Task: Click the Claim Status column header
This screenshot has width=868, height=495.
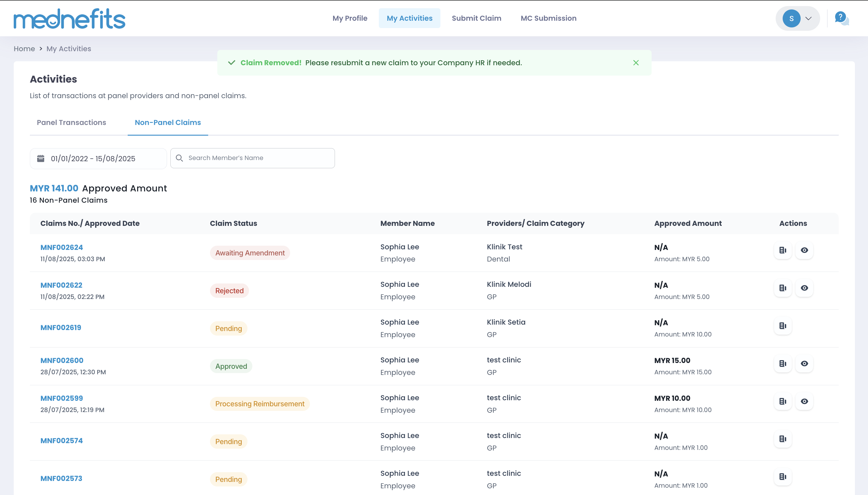Action: (x=233, y=223)
